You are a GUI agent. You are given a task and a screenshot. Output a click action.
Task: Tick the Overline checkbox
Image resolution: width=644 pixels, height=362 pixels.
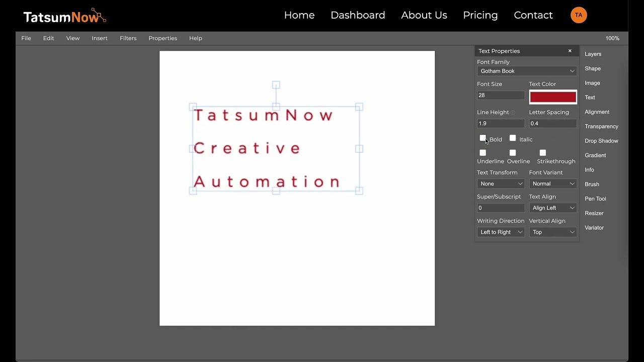pyautogui.click(x=513, y=153)
